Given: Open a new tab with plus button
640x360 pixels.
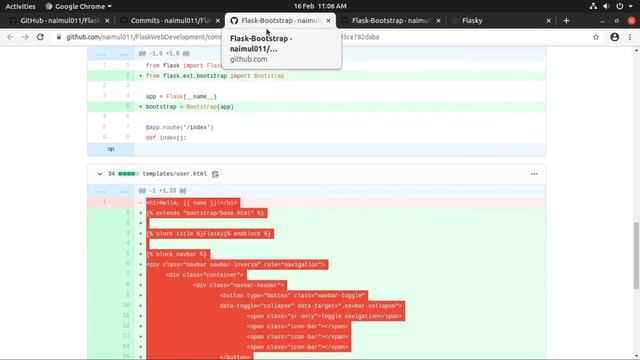Looking at the screenshot, I should click(566, 20).
